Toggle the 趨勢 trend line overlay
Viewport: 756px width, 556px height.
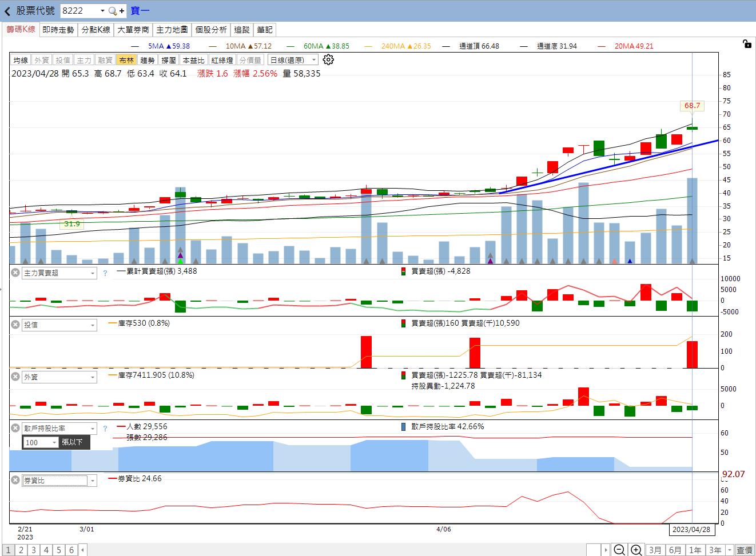coord(148,60)
